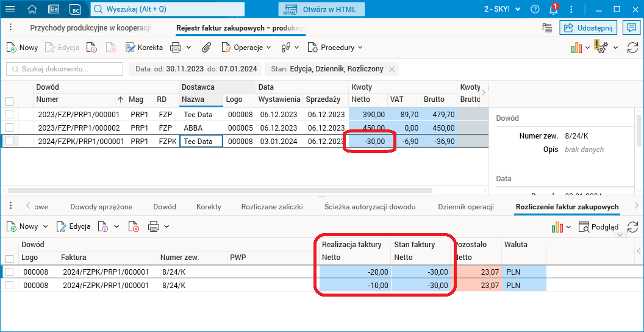The image size is (644, 332).
Task: Check bottom row with -10,00 realization
Action: [x=9, y=285]
